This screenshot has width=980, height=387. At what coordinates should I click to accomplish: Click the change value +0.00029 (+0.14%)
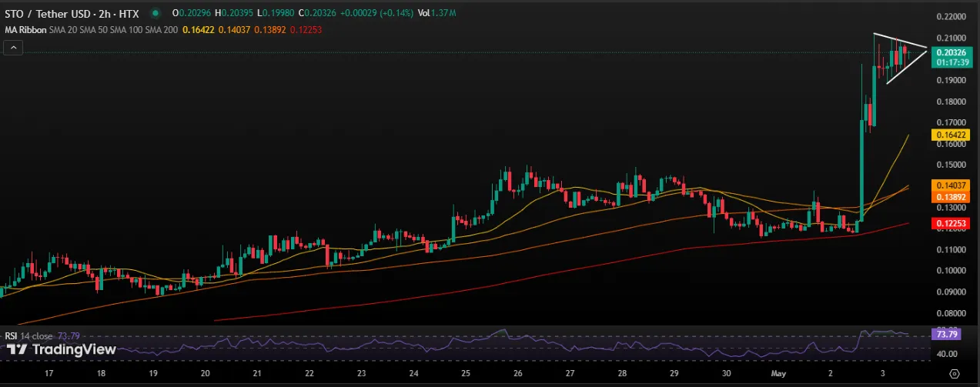point(377,14)
